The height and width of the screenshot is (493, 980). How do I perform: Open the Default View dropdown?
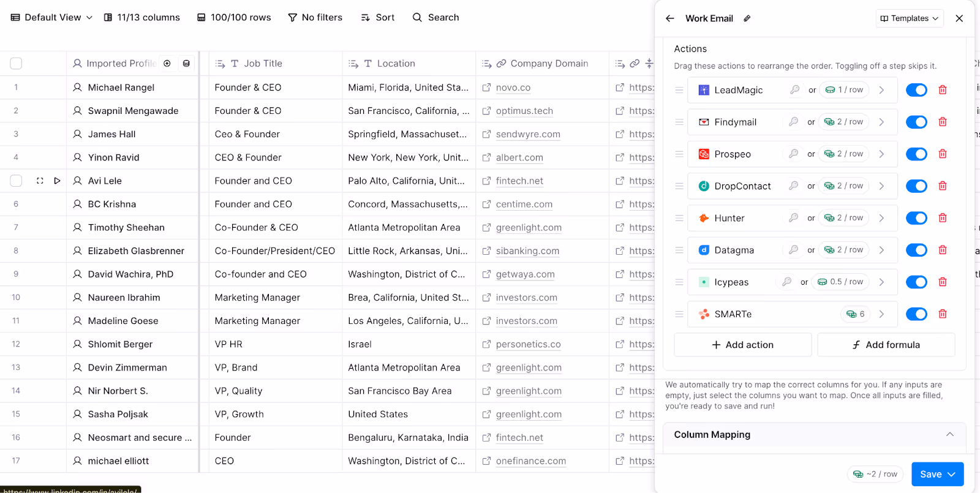(x=52, y=17)
